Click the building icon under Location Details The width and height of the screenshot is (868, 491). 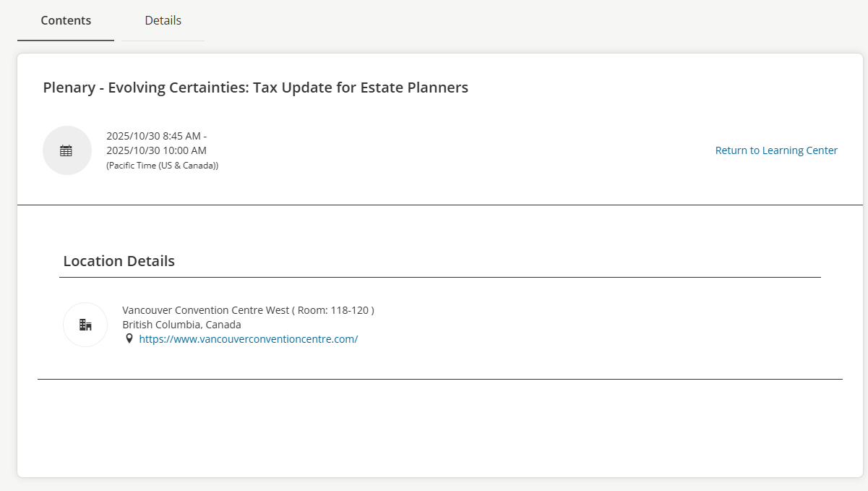coord(85,325)
